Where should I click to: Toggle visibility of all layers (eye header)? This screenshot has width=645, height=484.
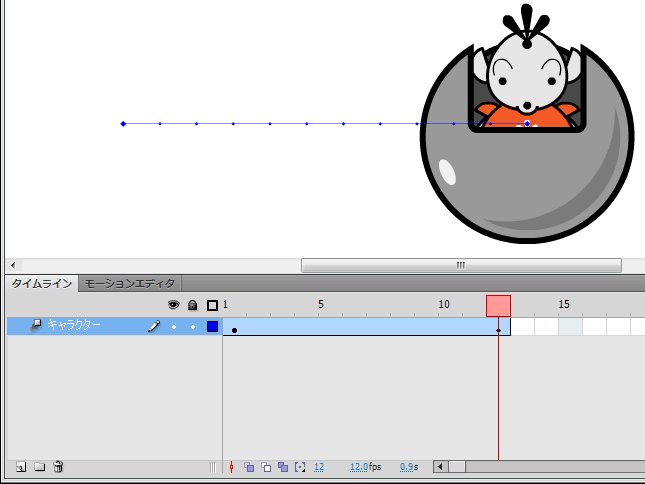[173, 305]
